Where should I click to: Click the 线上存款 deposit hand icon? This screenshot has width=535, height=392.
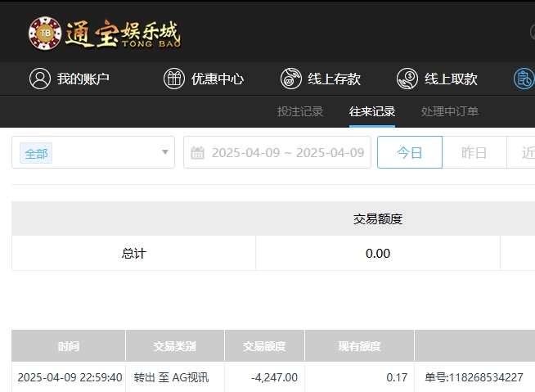(x=290, y=79)
